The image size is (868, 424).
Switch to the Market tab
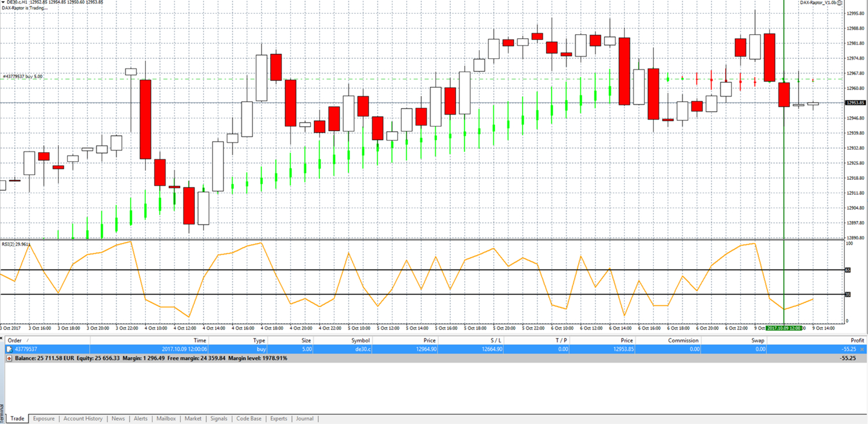[x=193, y=419]
